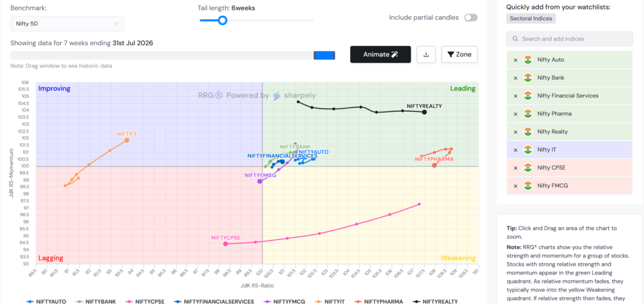Remove Nifty FMCG with its X icon

coord(516,186)
